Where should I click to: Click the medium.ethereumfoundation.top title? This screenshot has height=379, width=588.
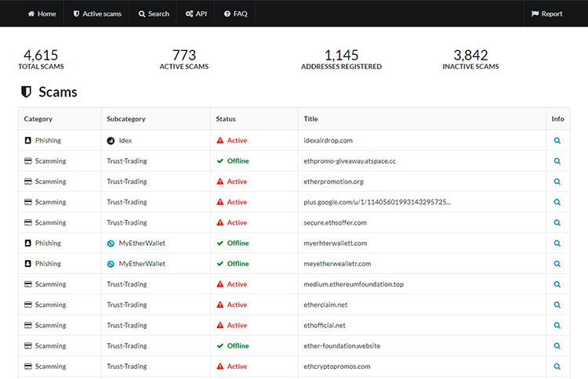click(354, 284)
